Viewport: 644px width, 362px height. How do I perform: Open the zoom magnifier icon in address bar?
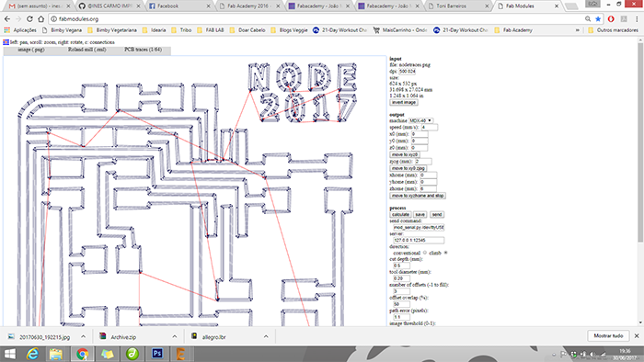(588, 19)
